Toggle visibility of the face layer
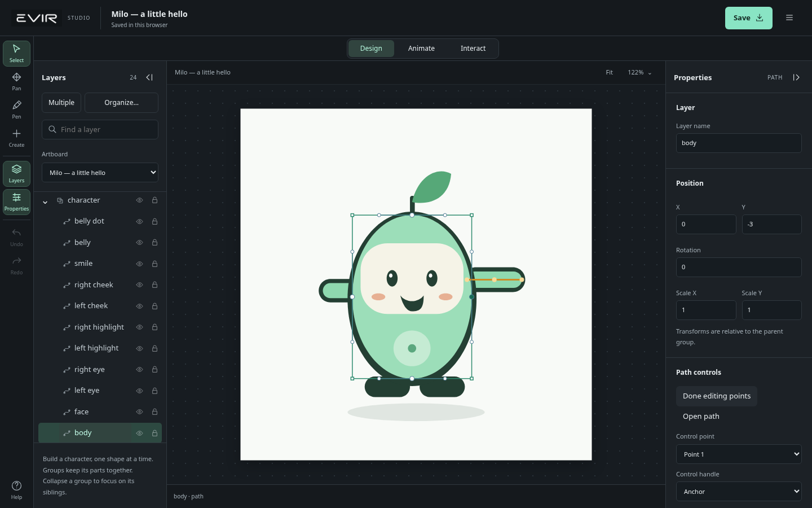Image resolution: width=812 pixels, height=508 pixels. [139, 412]
